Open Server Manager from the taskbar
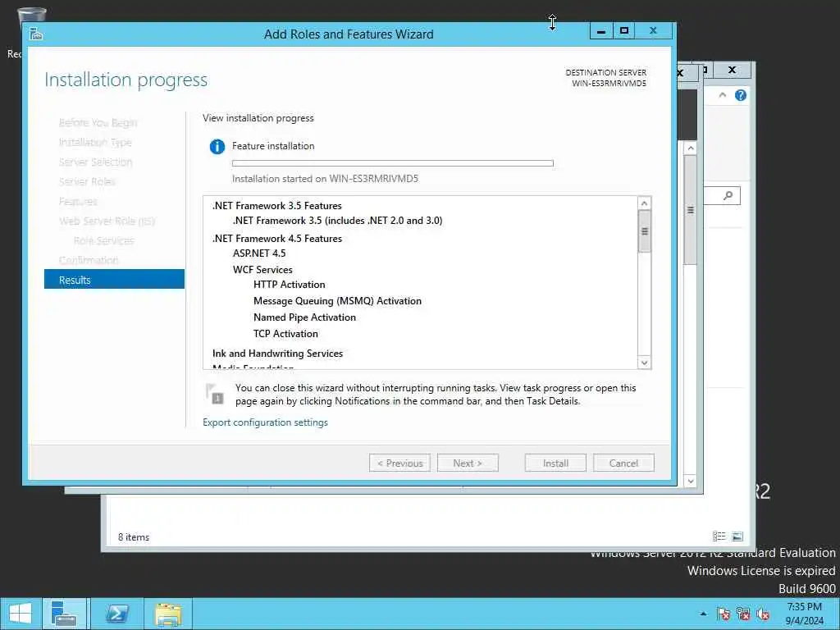Viewport: 840px width, 630px height. pyautogui.click(x=64, y=614)
